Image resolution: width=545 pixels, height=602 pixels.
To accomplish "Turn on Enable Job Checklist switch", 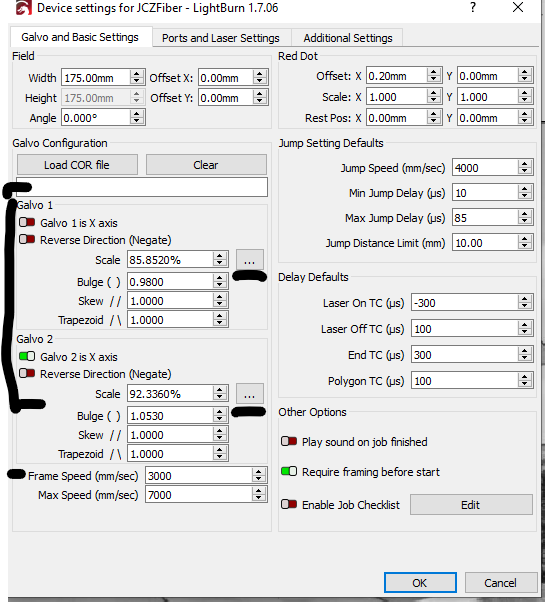I will (289, 504).
